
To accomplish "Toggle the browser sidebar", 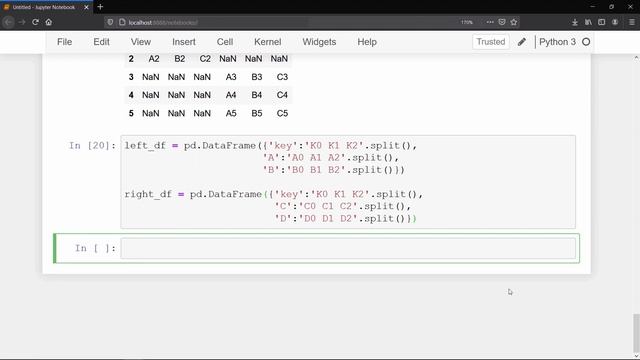I will 602,22.
